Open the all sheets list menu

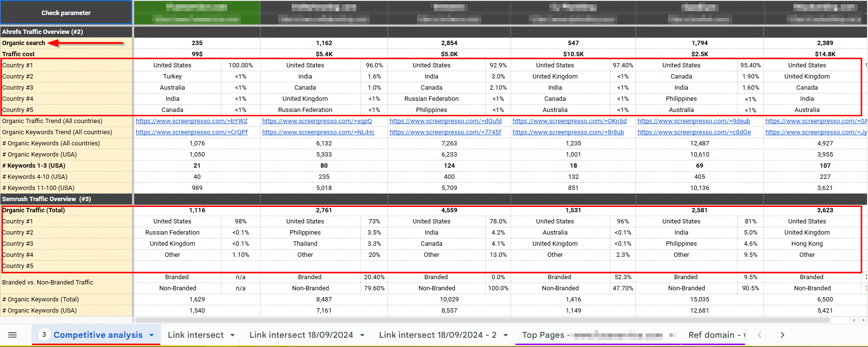13,335
